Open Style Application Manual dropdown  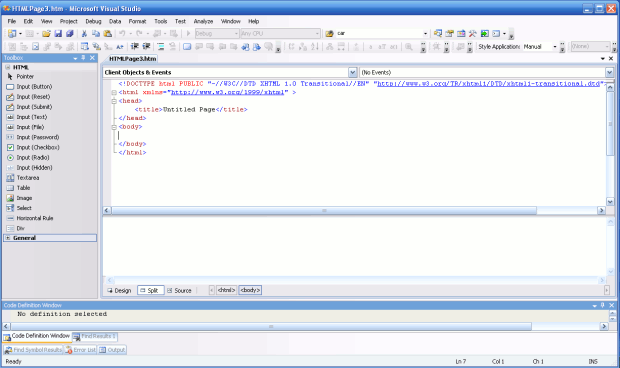[x=555, y=47]
